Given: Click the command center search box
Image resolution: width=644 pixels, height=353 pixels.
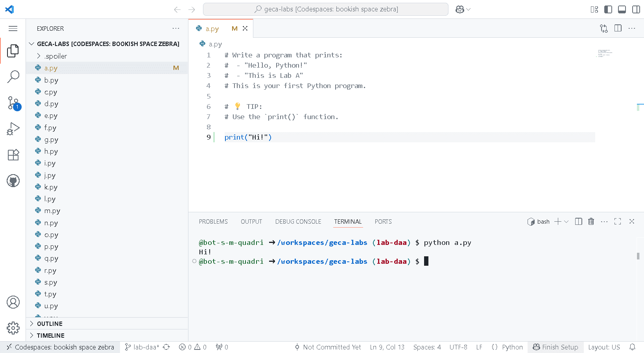Looking at the screenshot, I should point(325,9).
